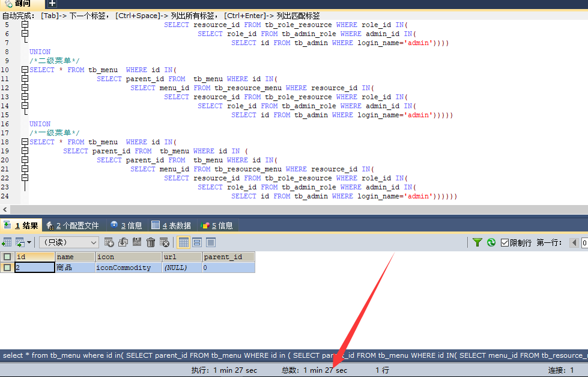Click the green filter funnel icon
Image resolution: width=588 pixels, height=377 pixels.
pyautogui.click(x=477, y=242)
